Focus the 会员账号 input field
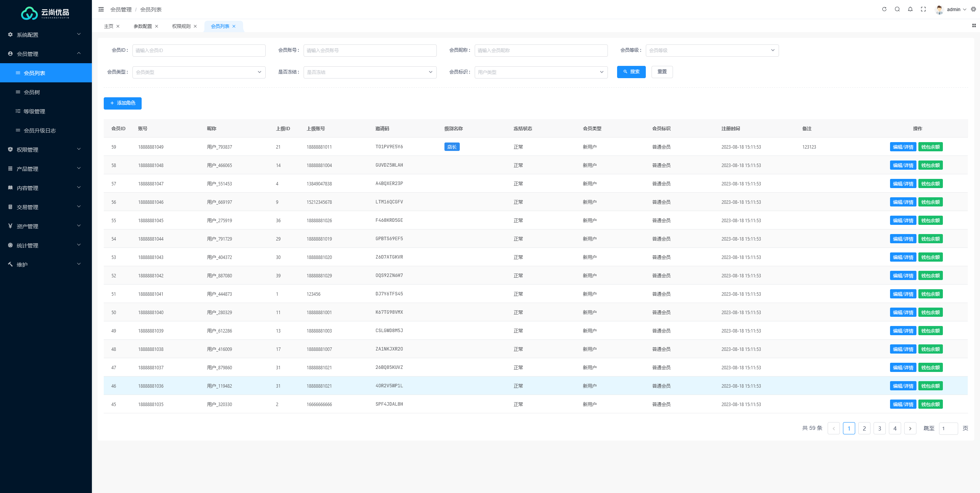Screen dimensions: 980x493 coord(370,50)
